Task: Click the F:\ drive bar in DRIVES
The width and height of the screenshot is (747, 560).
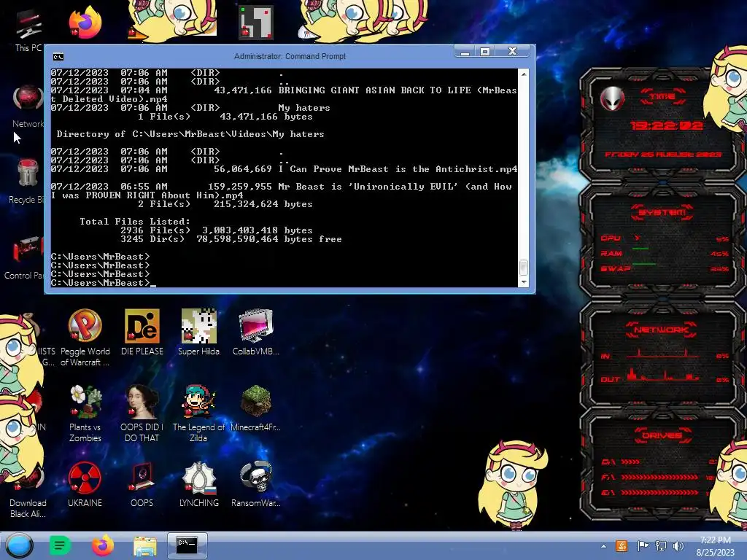Action: tap(659, 477)
